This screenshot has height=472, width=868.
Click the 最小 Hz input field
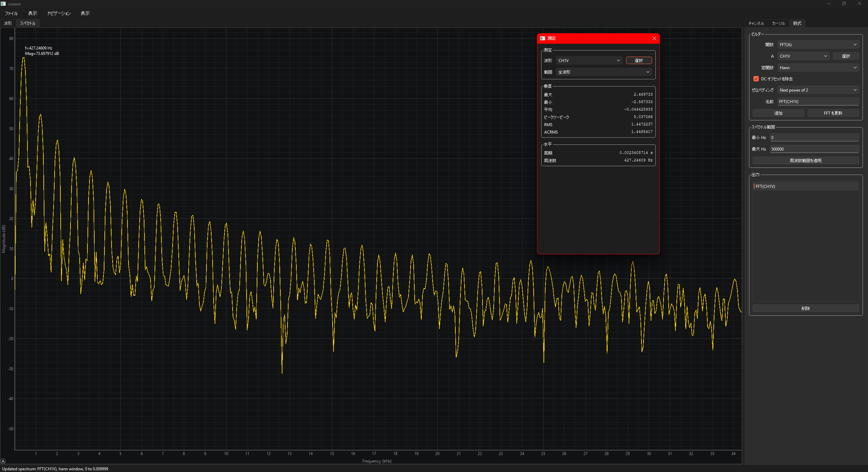pyautogui.click(x=814, y=137)
